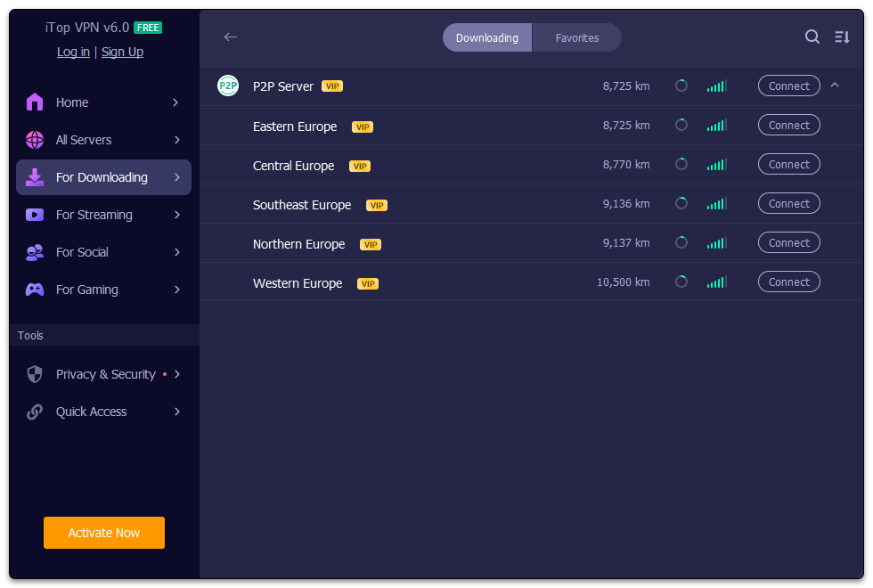This screenshot has height=588, width=873.
Task: Open For Streaming via its play icon
Action: click(x=34, y=215)
